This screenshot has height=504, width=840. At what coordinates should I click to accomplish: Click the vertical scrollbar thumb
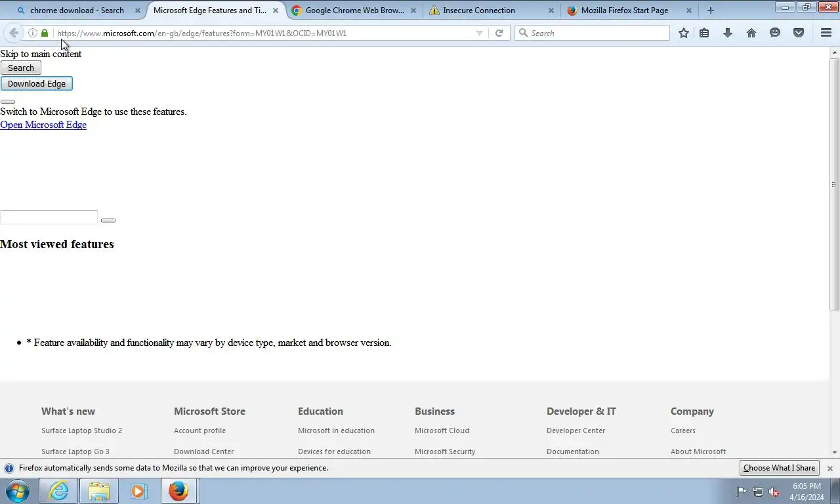835,184
